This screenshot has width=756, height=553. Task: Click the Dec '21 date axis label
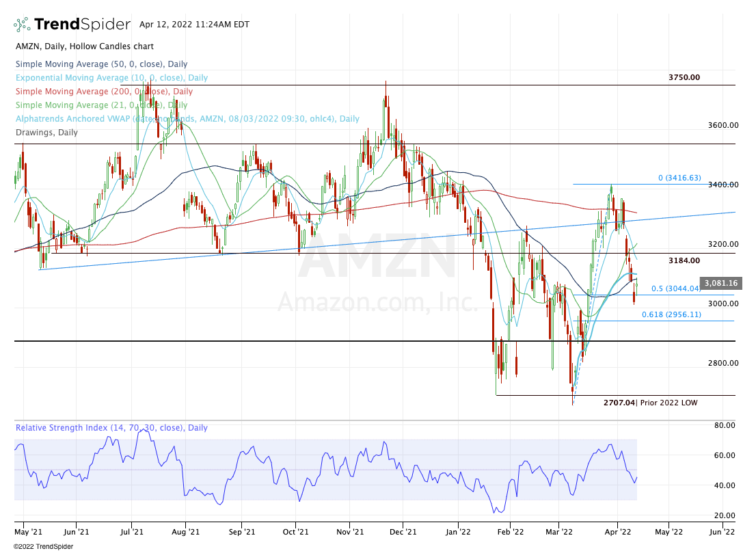click(403, 532)
